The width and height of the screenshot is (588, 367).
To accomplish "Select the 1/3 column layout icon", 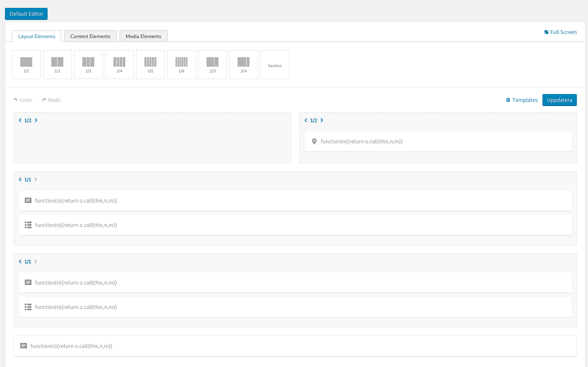I will pos(88,64).
